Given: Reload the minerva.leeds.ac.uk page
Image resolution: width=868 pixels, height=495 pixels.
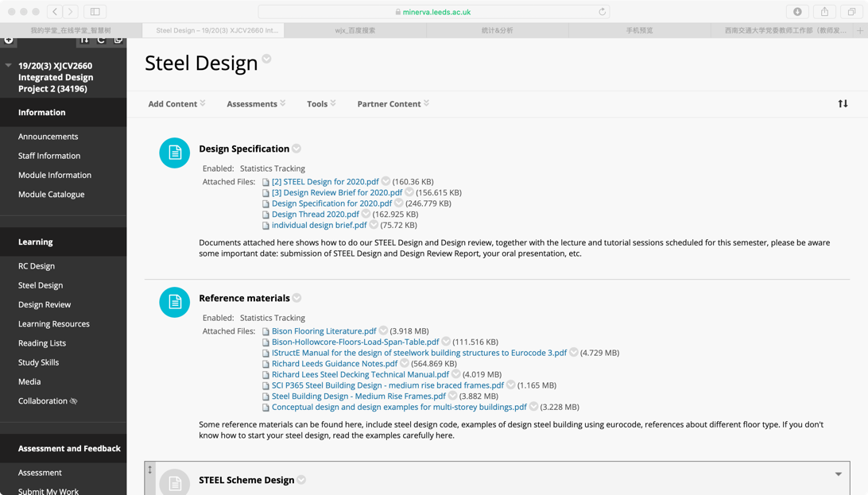Looking at the screenshot, I should 603,12.
